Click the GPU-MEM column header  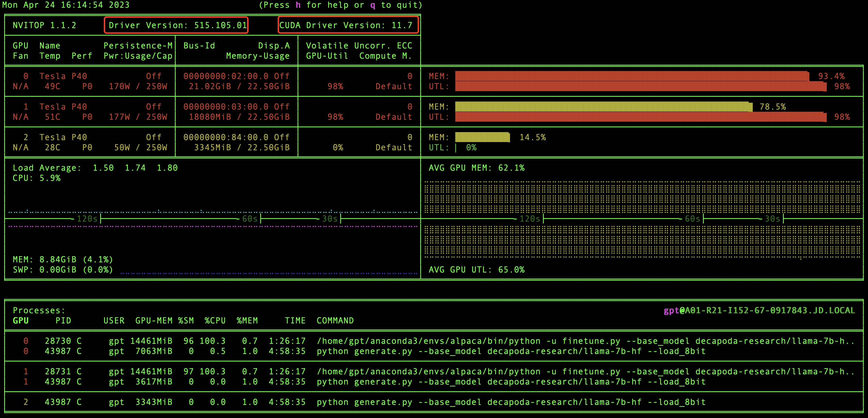tap(154, 321)
